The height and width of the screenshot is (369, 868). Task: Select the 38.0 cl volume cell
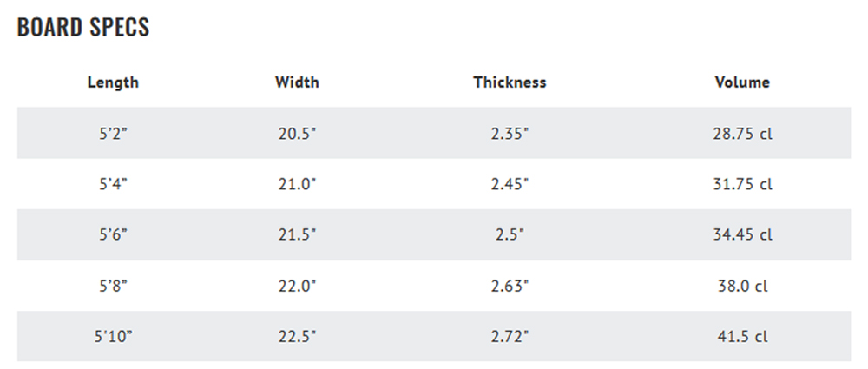coord(742,286)
